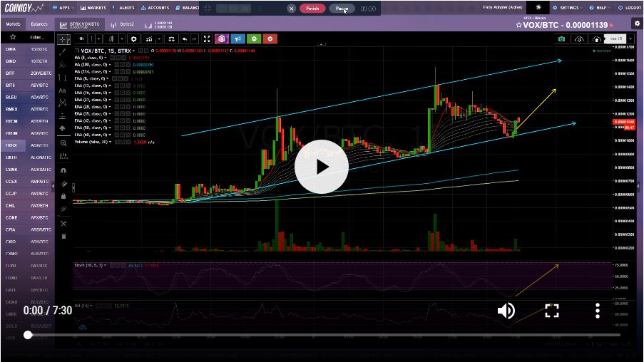Image resolution: width=644 pixels, height=362 pixels.
Task: Save the chart layout with the cloud upload icon
Action: click(x=596, y=39)
